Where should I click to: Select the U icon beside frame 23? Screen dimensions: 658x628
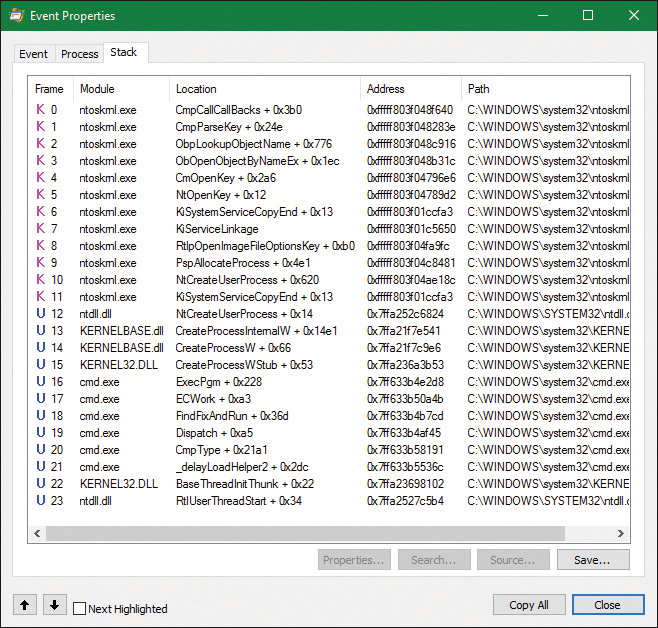[40, 501]
